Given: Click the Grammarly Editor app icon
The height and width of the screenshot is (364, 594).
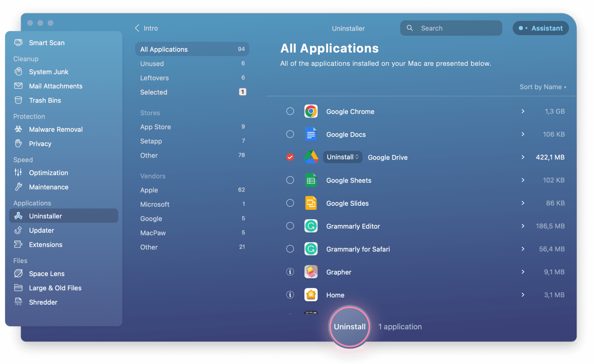Looking at the screenshot, I should (311, 226).
